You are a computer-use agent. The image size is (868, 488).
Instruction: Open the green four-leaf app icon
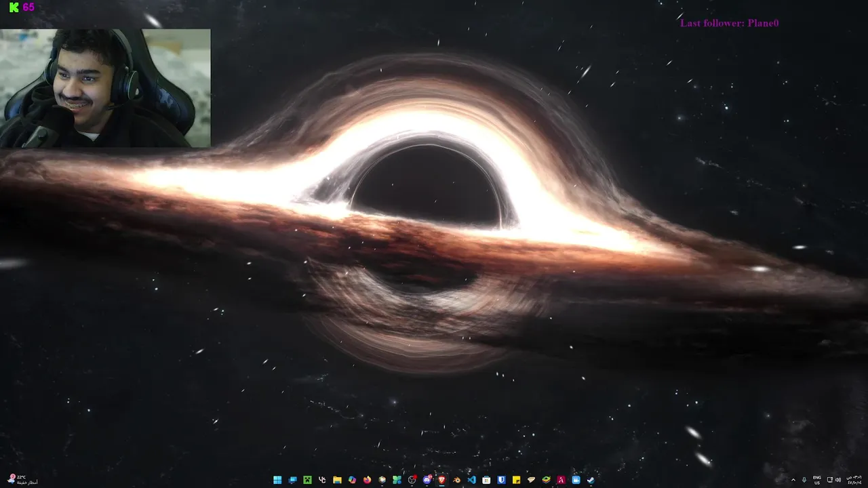click(397, 480)
